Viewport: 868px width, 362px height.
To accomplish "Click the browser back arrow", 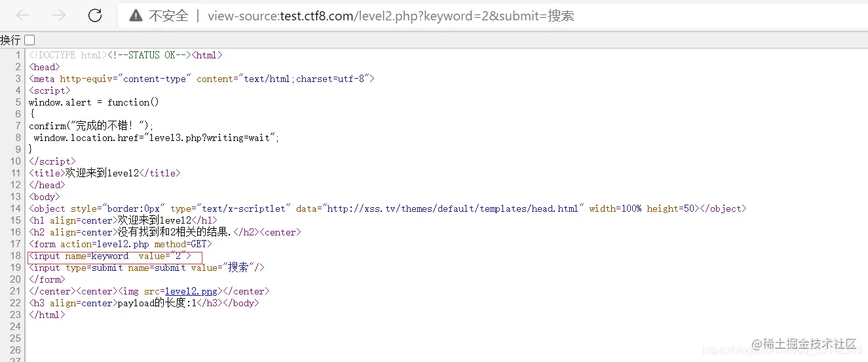I will [x=23, y=15].
